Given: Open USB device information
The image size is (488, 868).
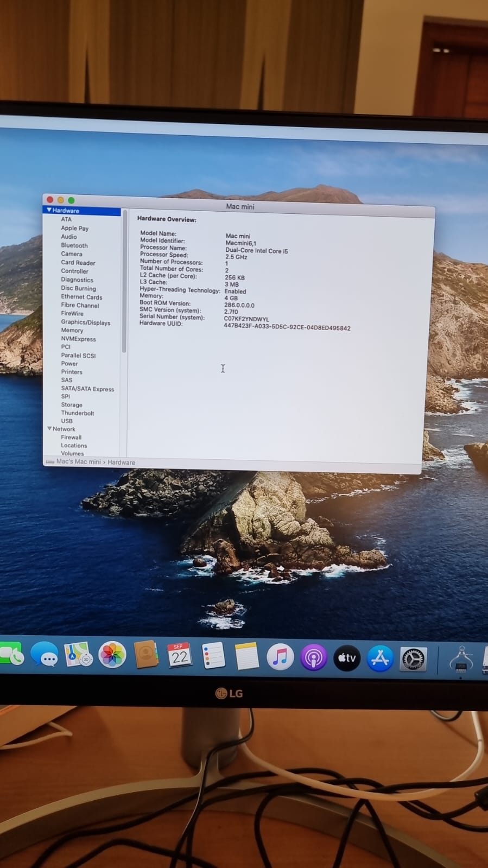Looking at the screenshot, I should click(67, 421).
